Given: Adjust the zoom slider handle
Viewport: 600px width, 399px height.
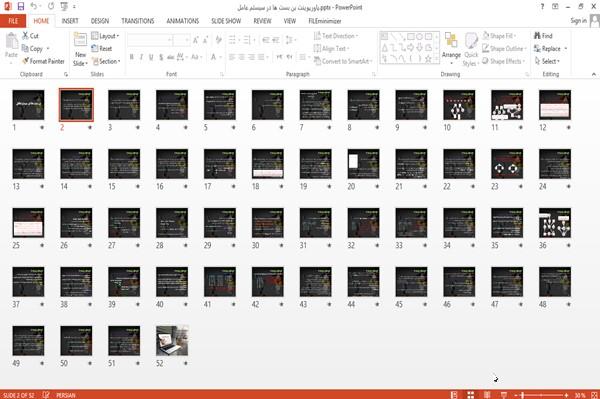Looking at the screenshot, I should tap(522, 395).
